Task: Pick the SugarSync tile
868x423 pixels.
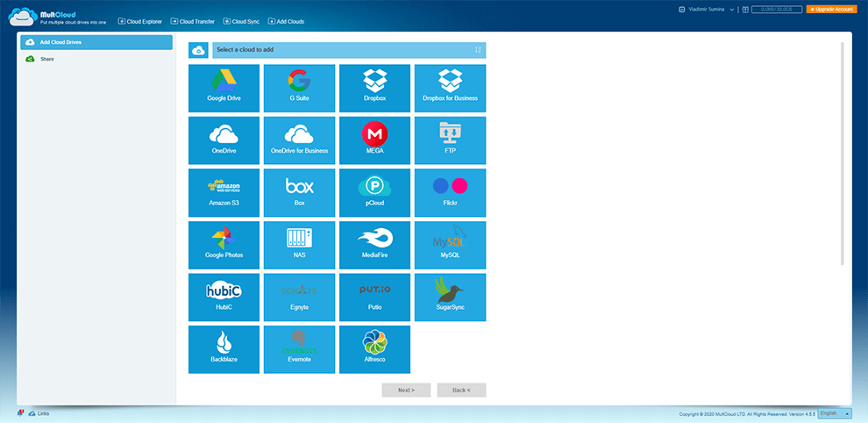Action: click(x=450, y=298)
